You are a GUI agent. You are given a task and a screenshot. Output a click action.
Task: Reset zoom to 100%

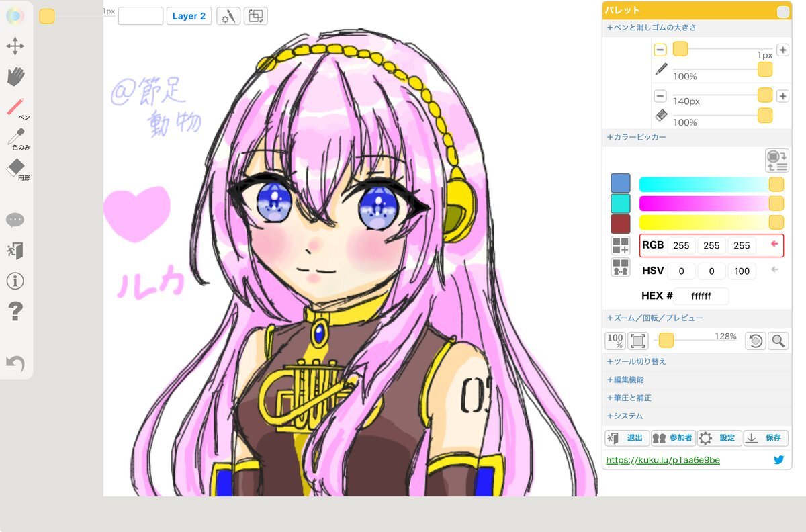pos(615,341)
